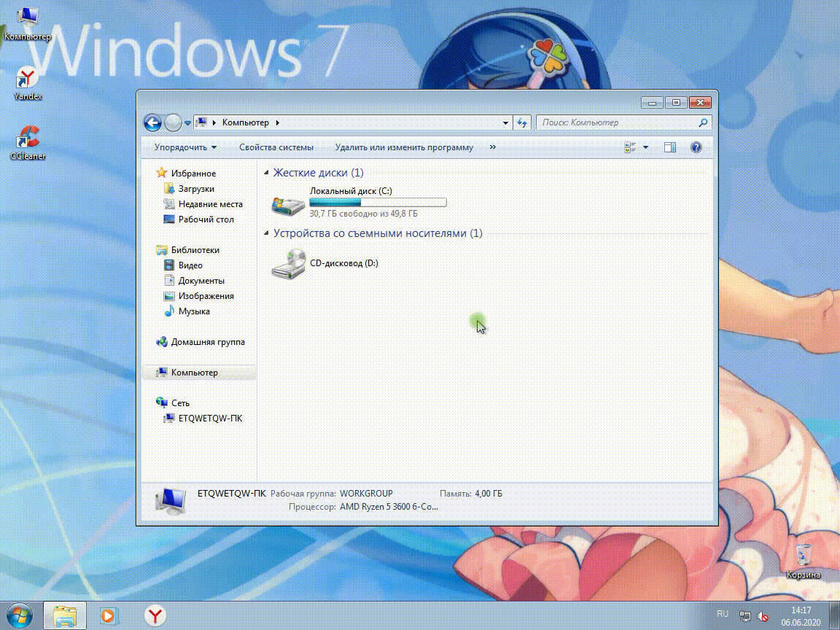Click the computer icon in address bar

[x=201, y=122]
